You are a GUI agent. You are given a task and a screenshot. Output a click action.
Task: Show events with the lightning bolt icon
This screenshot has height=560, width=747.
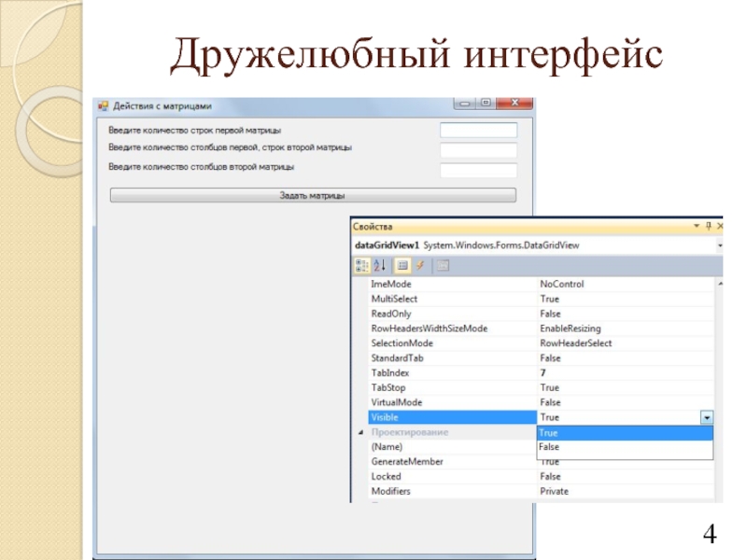pos(419,266)
